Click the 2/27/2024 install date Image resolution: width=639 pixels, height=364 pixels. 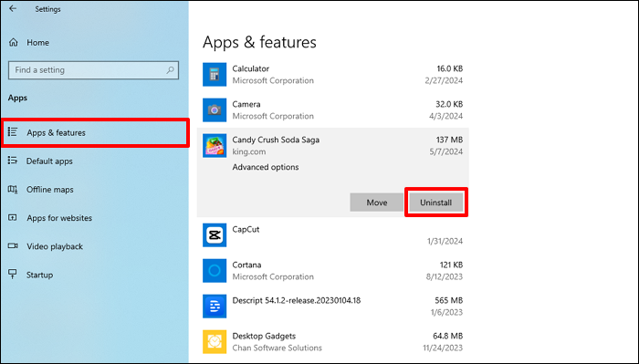(x=444, y=80)
